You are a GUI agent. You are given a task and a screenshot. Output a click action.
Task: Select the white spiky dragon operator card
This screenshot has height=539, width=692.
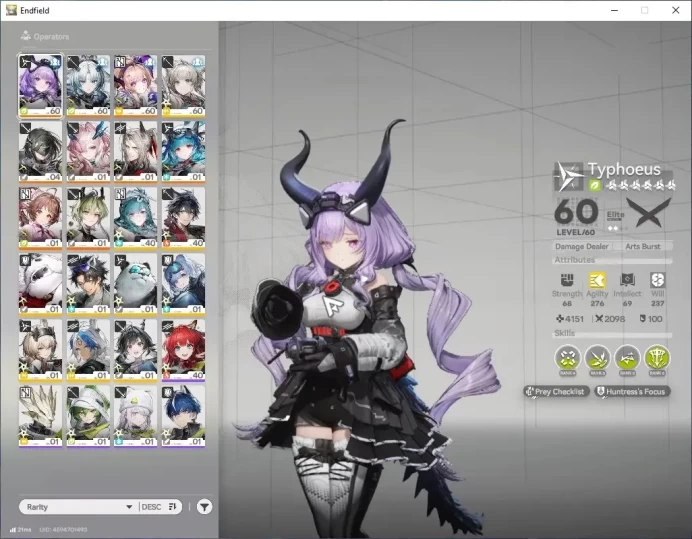click(x=40, y=417)
